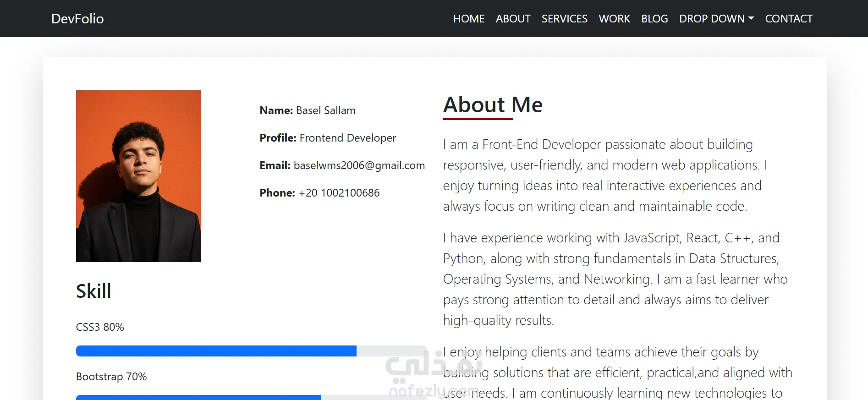Click the phone number +20 1002100686
This screenshot has width=868, height=400.
tap(339, 193)
